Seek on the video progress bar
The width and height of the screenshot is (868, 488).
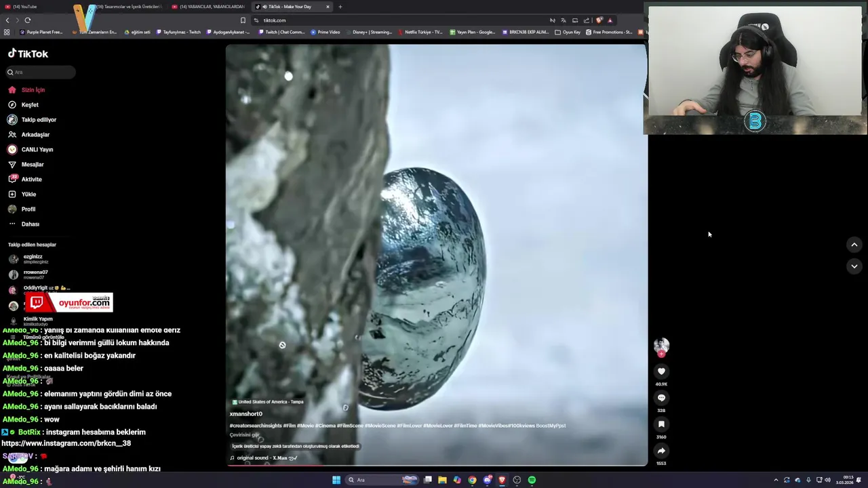(437, 464)
